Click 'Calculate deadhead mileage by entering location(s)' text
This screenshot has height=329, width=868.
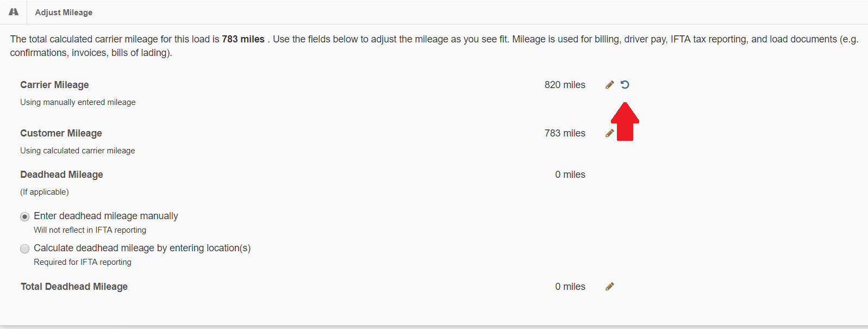[x=142, y=248]
